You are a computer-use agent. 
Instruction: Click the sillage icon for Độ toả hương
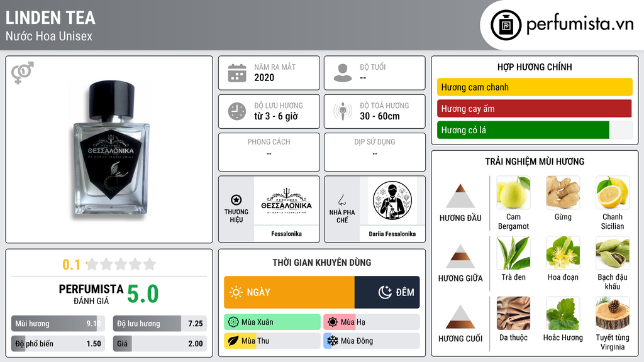tap(343, 111)
